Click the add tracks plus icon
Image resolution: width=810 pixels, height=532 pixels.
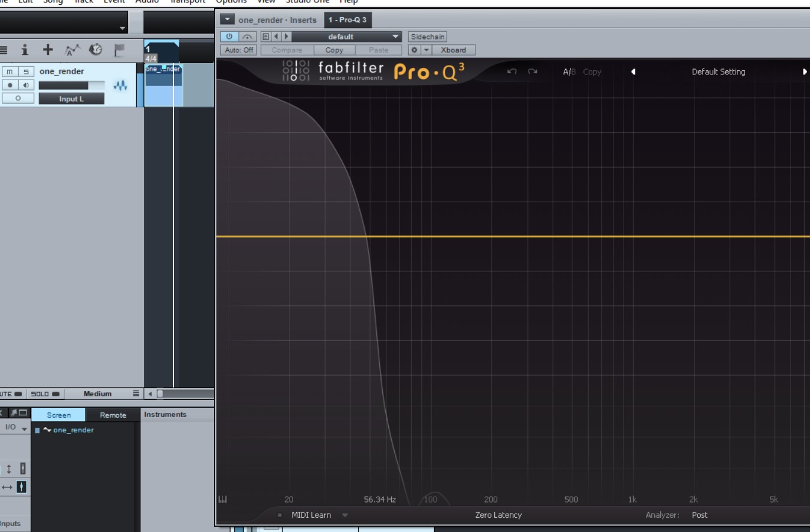pyautogui.click(x=48, y=50)
